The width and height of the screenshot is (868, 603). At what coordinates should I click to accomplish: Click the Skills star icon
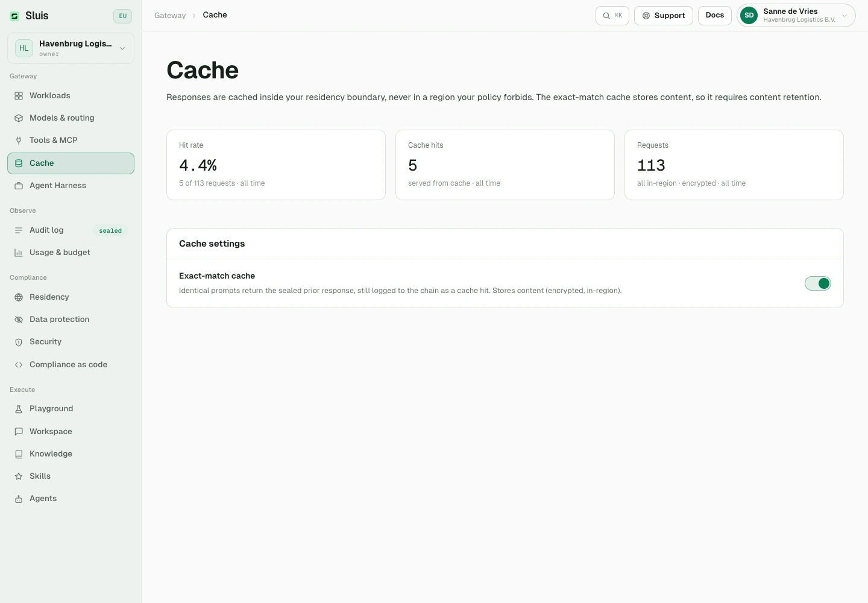(19, 476)
